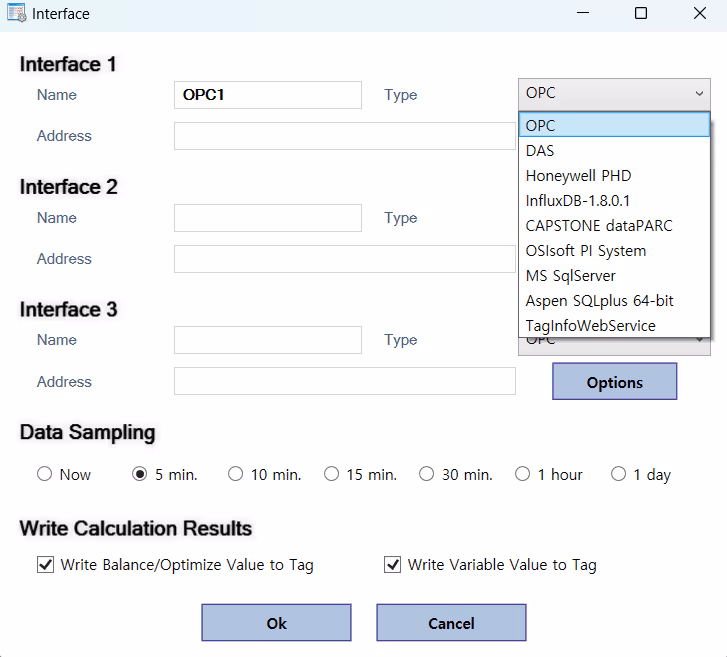The image size is (727, 657).
Task: Pick OSIsoft PI System from the list
Action: coord(614,251)
